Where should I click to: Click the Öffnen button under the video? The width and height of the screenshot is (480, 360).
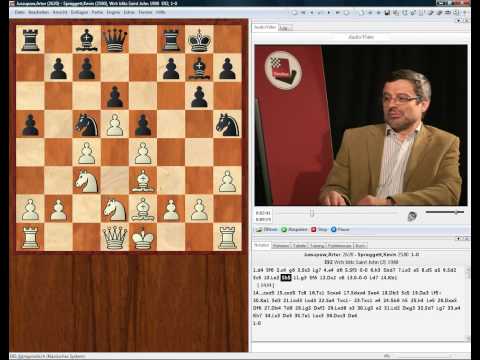(267, 229)
